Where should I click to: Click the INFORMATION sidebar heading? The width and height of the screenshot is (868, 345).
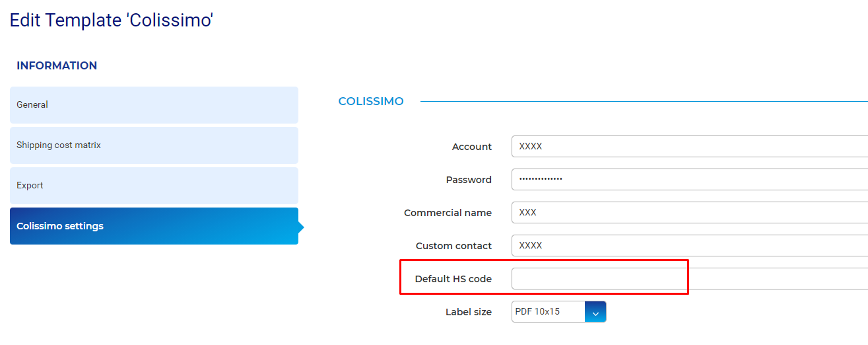coord(57,65)
